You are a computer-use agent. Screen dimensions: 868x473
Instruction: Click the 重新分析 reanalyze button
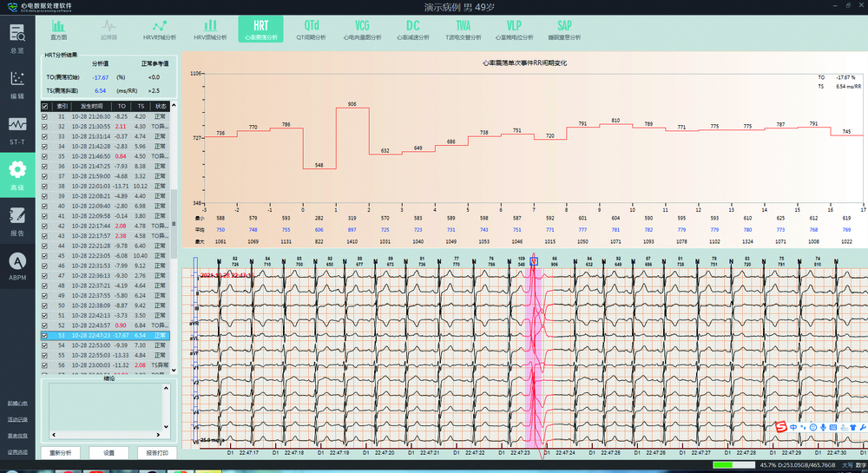[x=65, y=452]
